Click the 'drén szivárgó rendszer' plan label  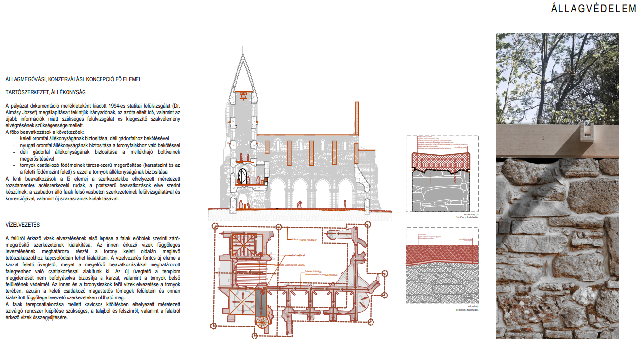coord(305,240)
